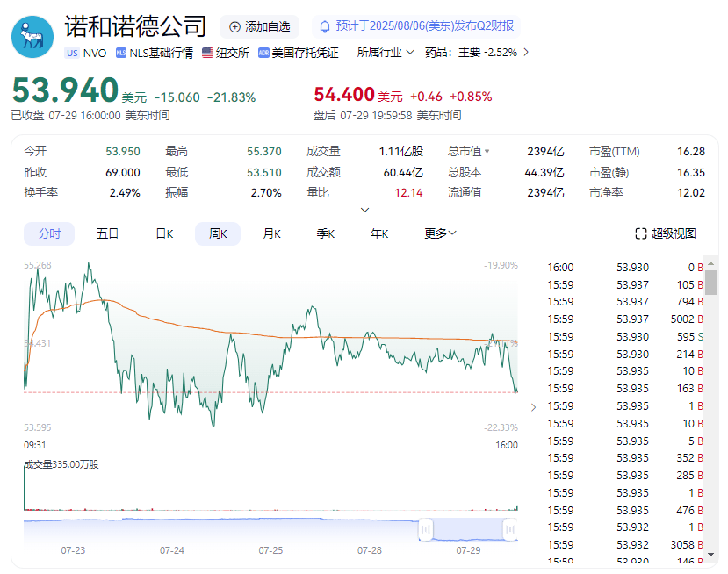Image resolution: width=728 pixels, height=574 pixels.
Task: Toggle the 总市值 dropdown arrow
Action: 487,151
